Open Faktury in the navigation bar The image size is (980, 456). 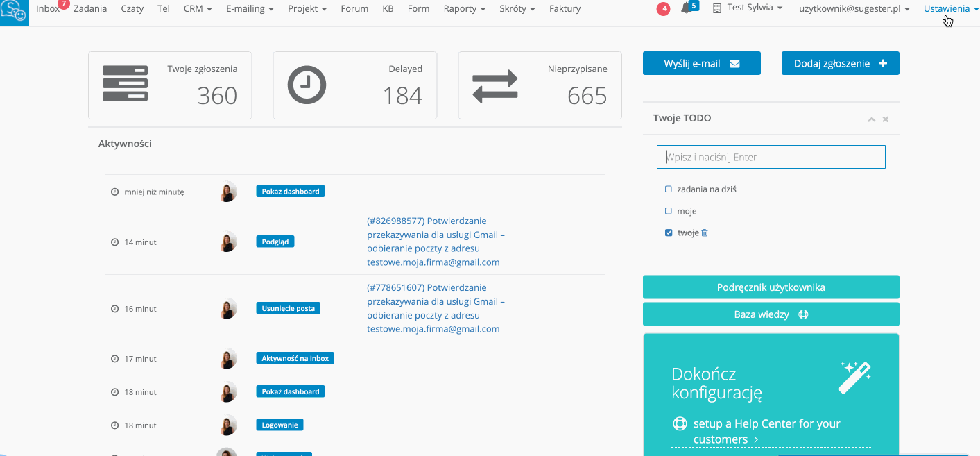click(565, 9)
